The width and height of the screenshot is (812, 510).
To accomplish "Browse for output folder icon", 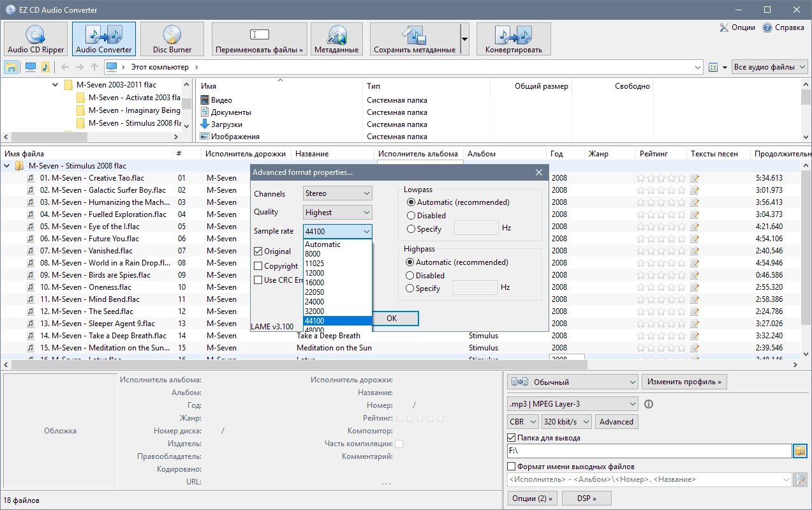I will [800, 451].
